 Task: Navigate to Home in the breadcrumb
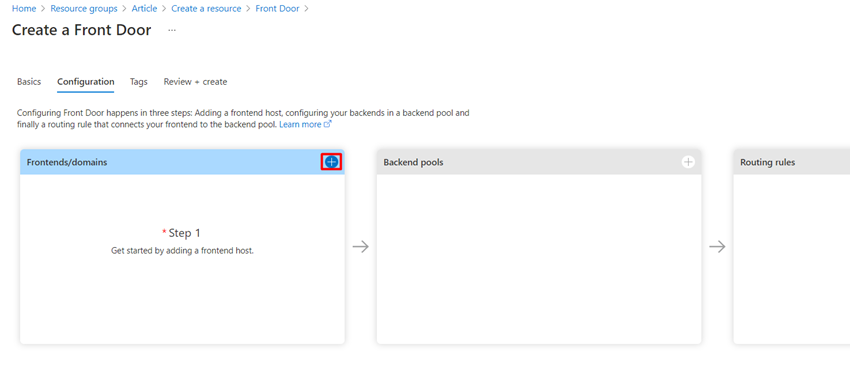pos(24,9)
